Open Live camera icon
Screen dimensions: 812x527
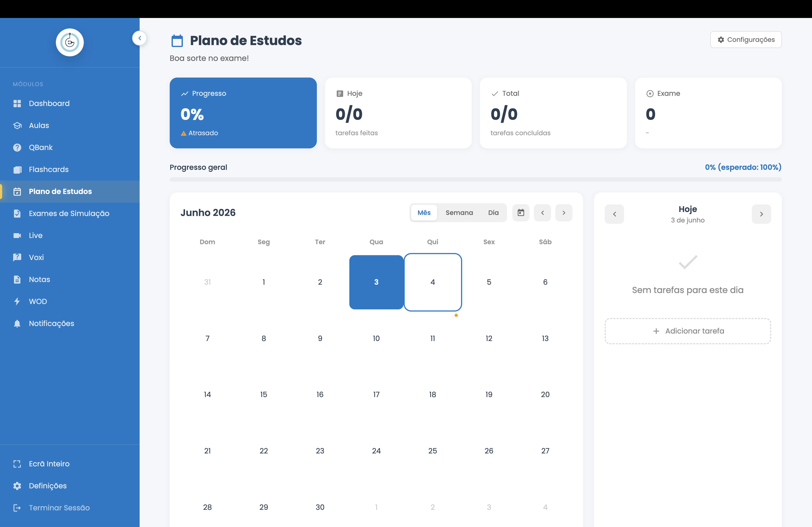point(17,236)
